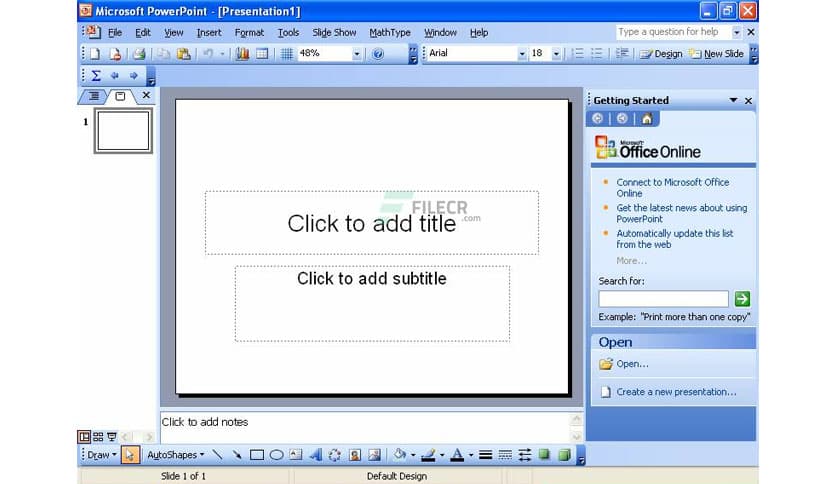Click Automatically update this list link

[x=674, y=239]
